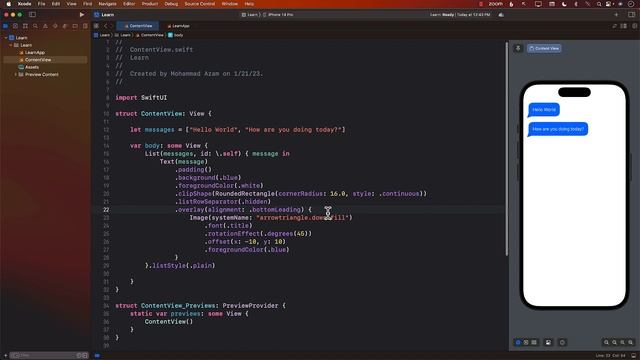The height and width of the screenshot is (360, 640).
Task: Toggle the navigator sidebar visibility
Action: click(x=32, y=15)
